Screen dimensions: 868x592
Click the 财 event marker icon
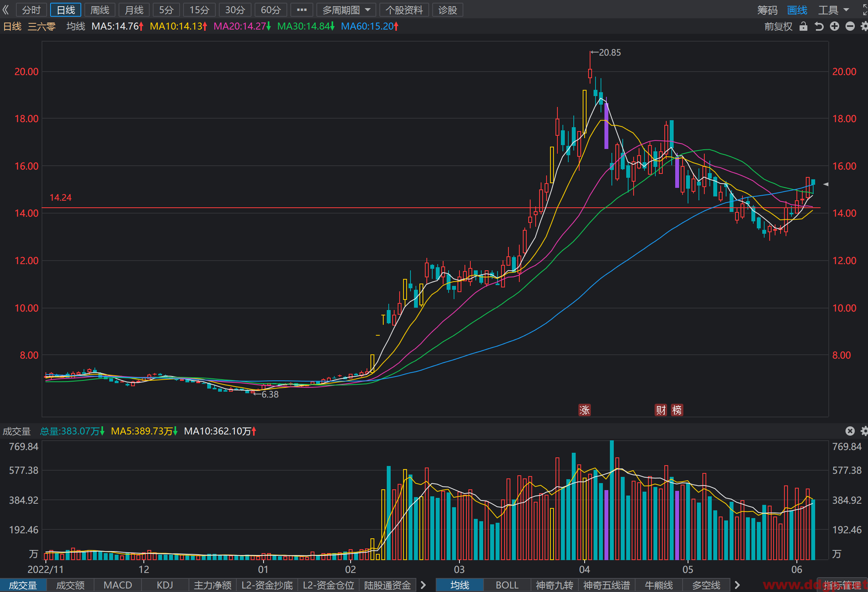661,410
